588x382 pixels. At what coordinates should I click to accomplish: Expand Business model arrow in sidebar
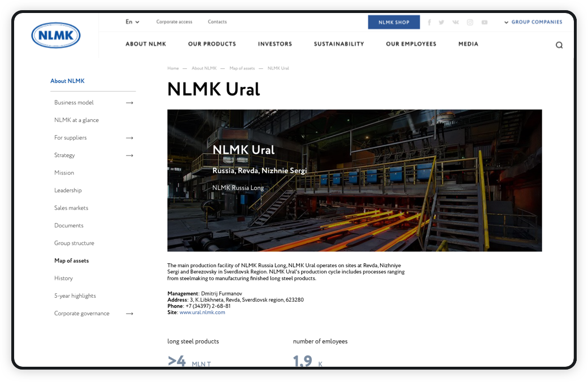130,103
